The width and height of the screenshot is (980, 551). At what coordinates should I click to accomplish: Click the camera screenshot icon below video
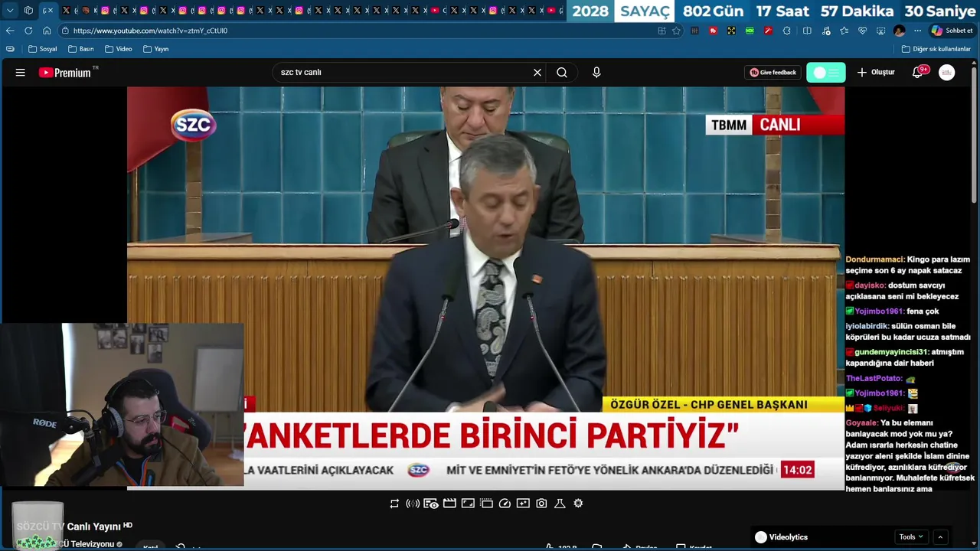click(541, 504)
